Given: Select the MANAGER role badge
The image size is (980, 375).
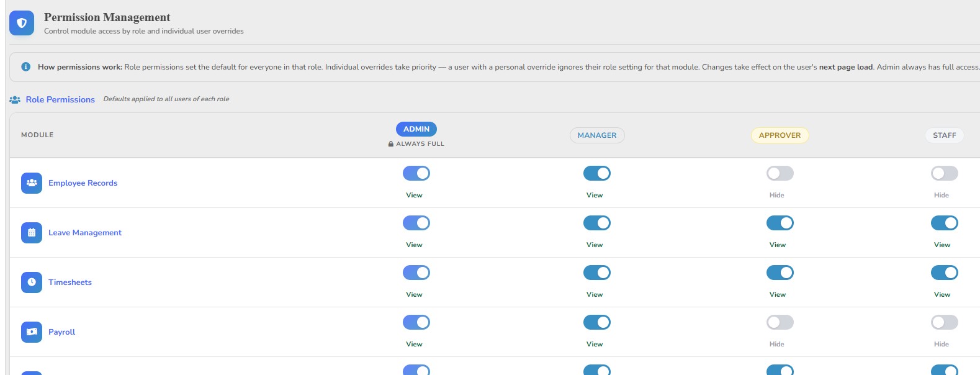Looking at the screenshot, I should [x=597, y=135].
